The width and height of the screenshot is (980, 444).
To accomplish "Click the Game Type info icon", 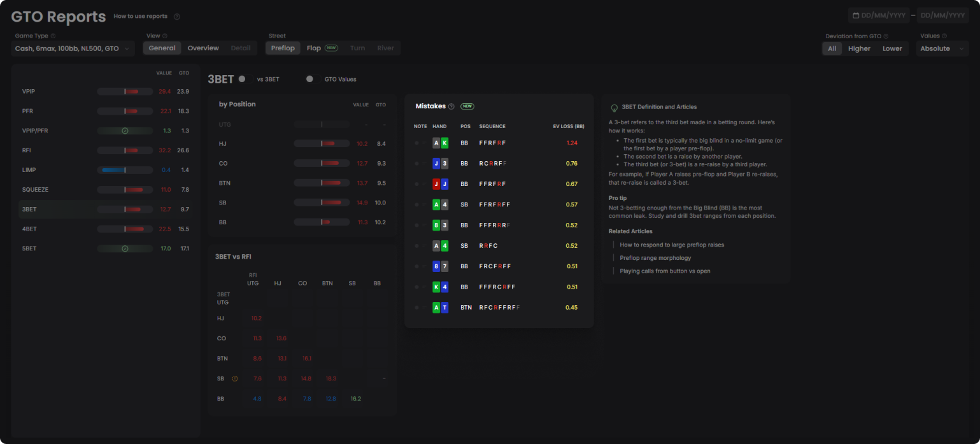I will click(53, 36).
